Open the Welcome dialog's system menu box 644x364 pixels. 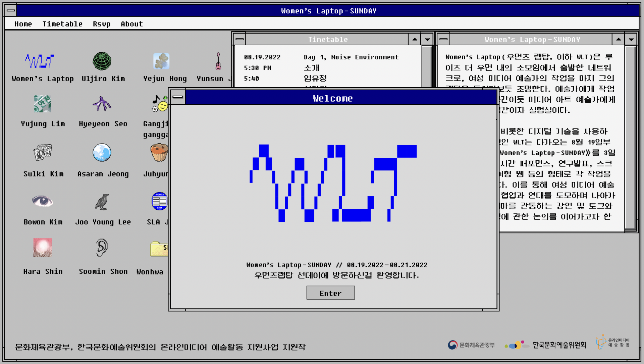tap(178, 97)
